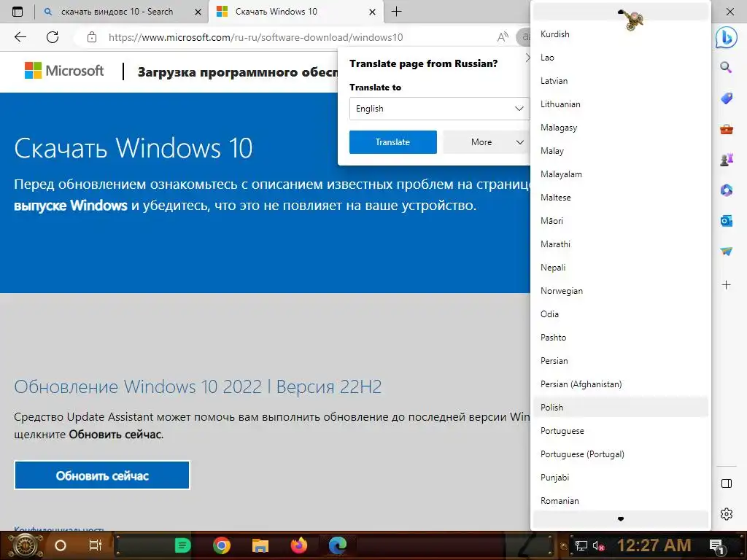
Task: Click the muted volume tray icon
Action: pos(598,546)
